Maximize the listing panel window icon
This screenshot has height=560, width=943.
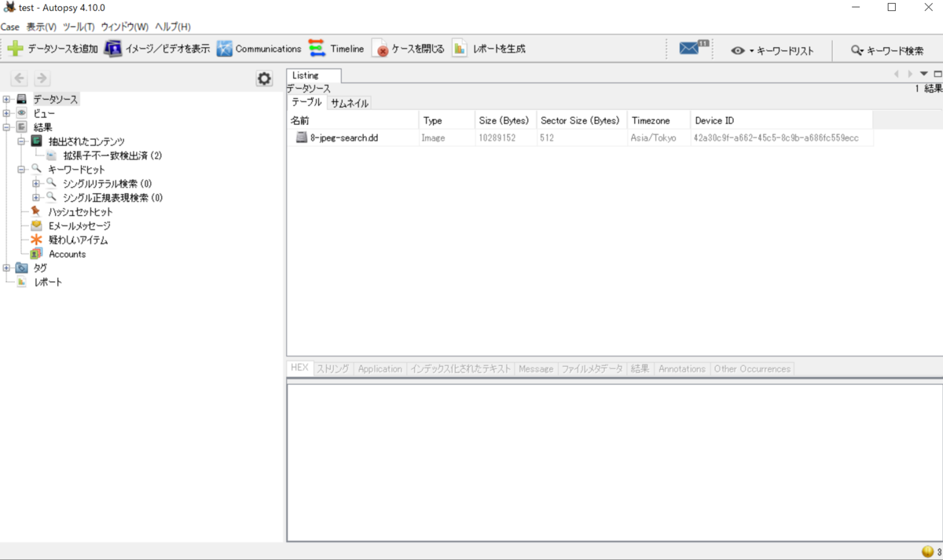pyautogui.click(x=937, y=74)
